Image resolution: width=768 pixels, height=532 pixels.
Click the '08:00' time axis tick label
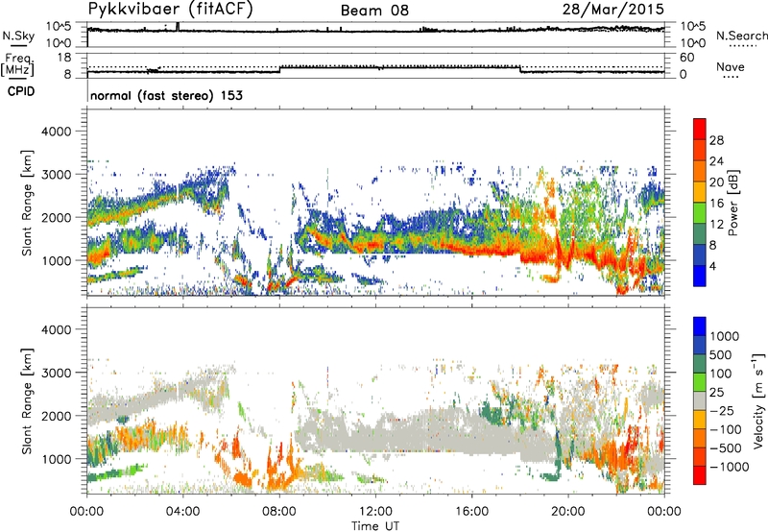[x=279, y=512]
